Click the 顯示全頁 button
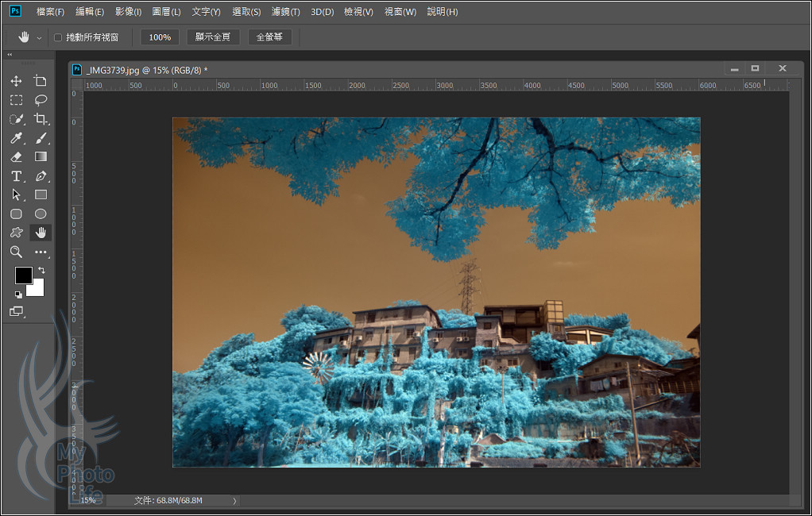 pos(213,37)
